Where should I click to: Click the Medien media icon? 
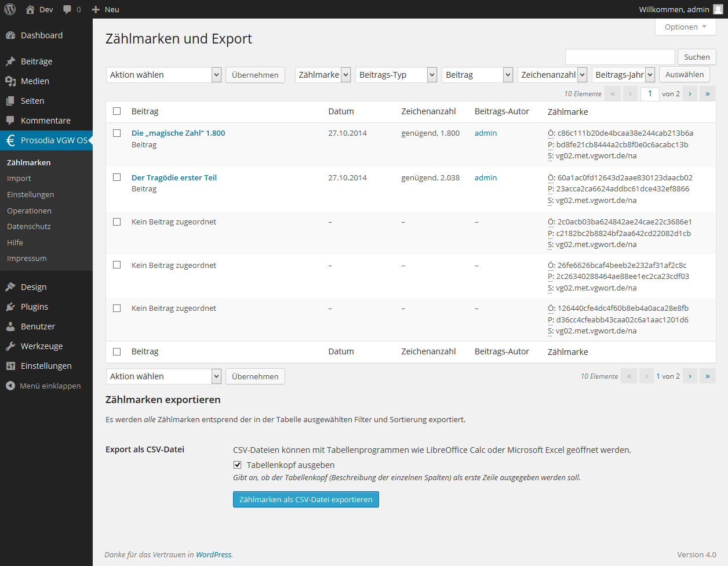point(10,81)
